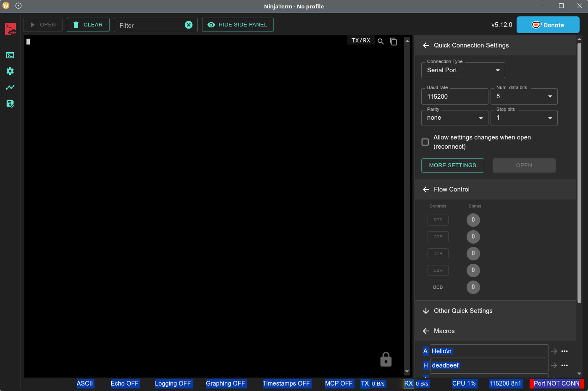The height and width of the screenshot is (391, 588).
Task: Click the NinjaTerm logo icon in sidebar
Action: 10,29
